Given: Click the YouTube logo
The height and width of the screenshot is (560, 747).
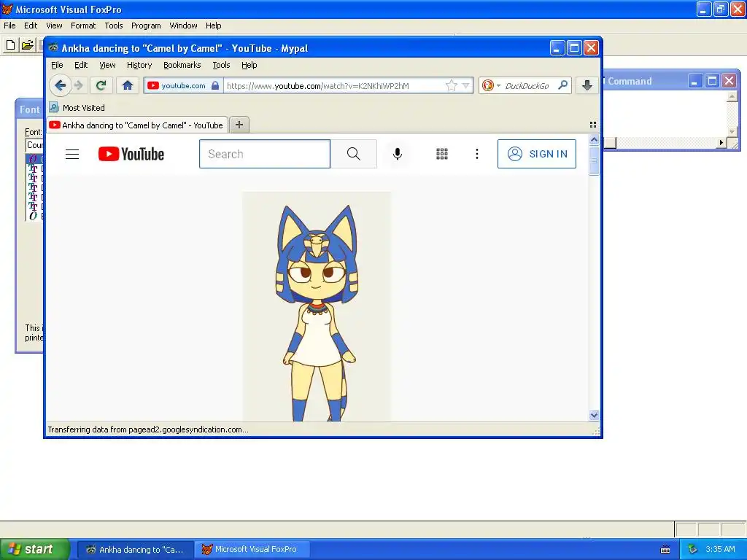Looking at the screenshot, I should pos(131,154).
